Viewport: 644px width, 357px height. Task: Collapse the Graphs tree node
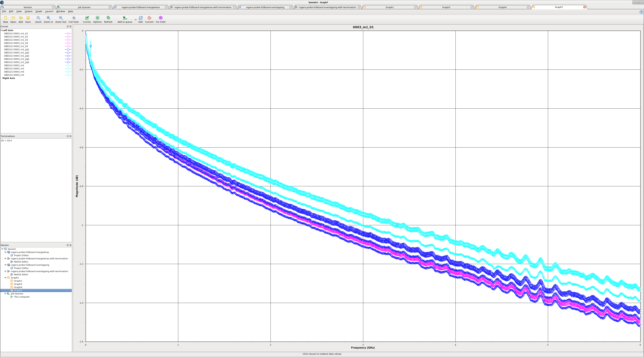coord(6,278)
